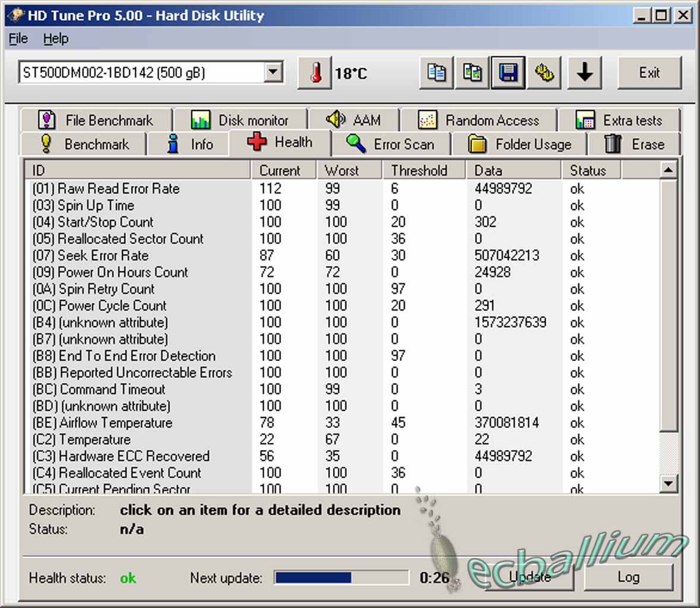Click the thermometer temperature icon
The height and width of the screenshot is (608, 700).
[315, 73]
